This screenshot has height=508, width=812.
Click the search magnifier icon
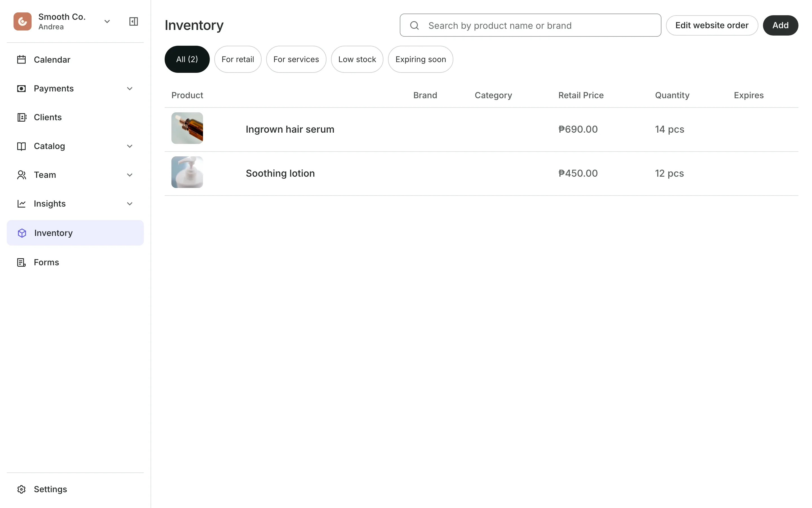(414, 25)
